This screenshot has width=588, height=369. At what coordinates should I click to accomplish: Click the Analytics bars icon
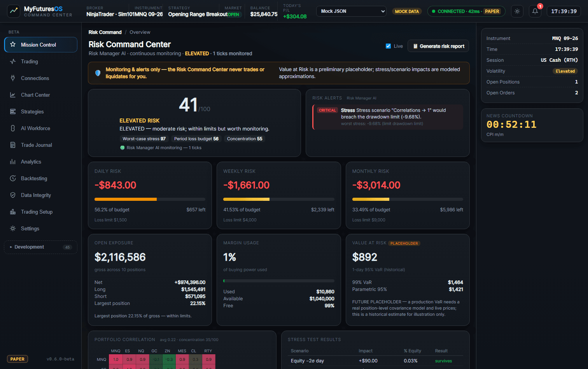(13, 162)
